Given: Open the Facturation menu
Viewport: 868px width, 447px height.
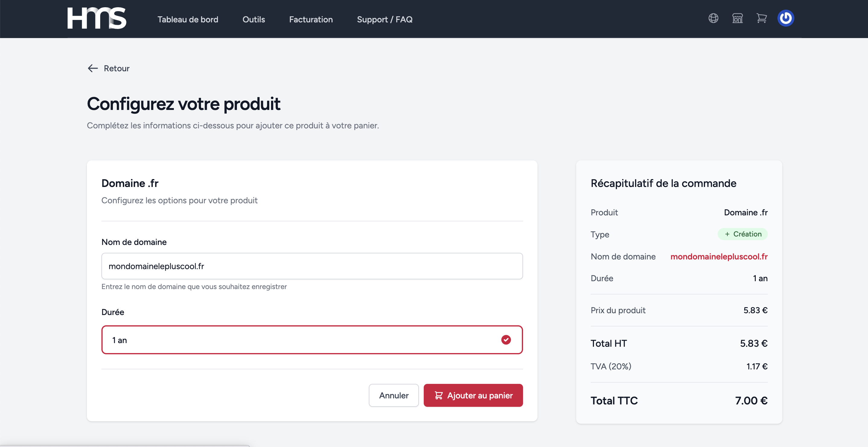Looking at the screenshot, I should [x=311, y=20].
